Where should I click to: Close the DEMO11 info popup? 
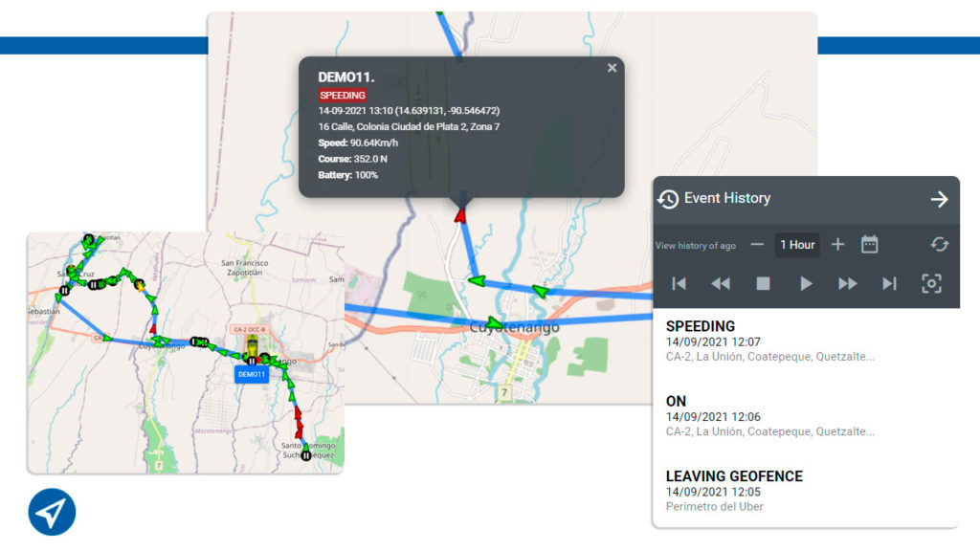click(612, 68)
